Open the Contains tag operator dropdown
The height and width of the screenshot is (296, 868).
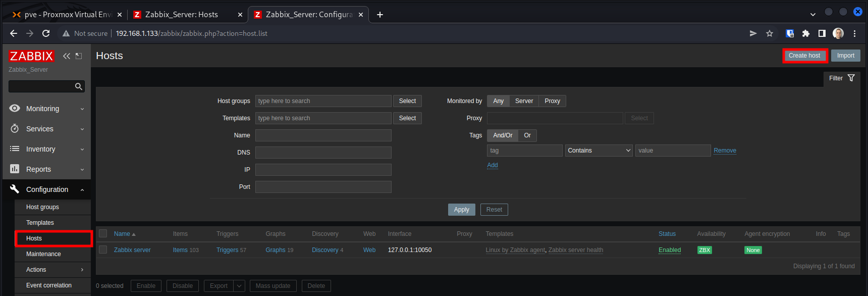599,151
